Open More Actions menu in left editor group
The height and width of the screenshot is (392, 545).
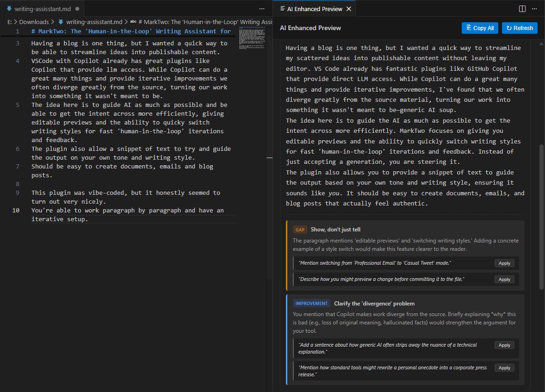(262, 9)
